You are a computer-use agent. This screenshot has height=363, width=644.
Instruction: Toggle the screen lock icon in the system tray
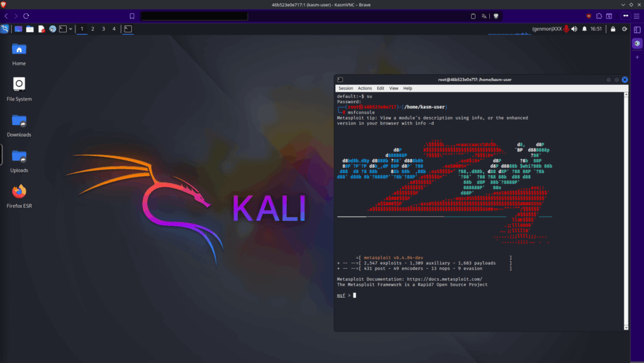point(613,28)
